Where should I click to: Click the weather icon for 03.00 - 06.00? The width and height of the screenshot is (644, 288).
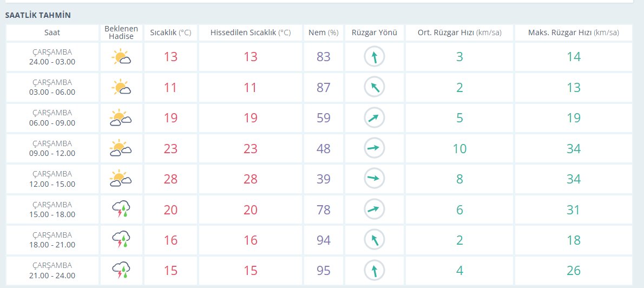pos(121,88)
